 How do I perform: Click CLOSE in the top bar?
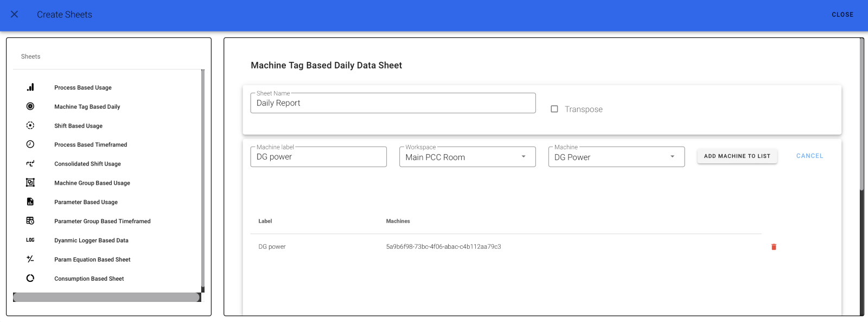tap(842, 15)
